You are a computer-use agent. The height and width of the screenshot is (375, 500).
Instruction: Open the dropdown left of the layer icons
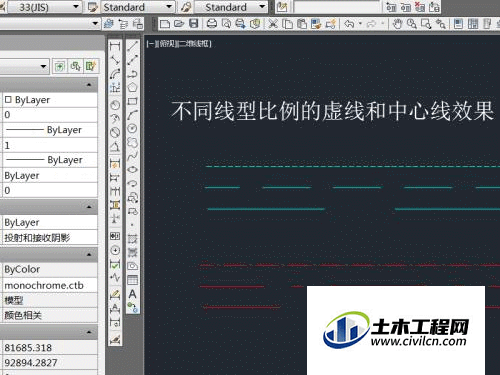(95, 24)
